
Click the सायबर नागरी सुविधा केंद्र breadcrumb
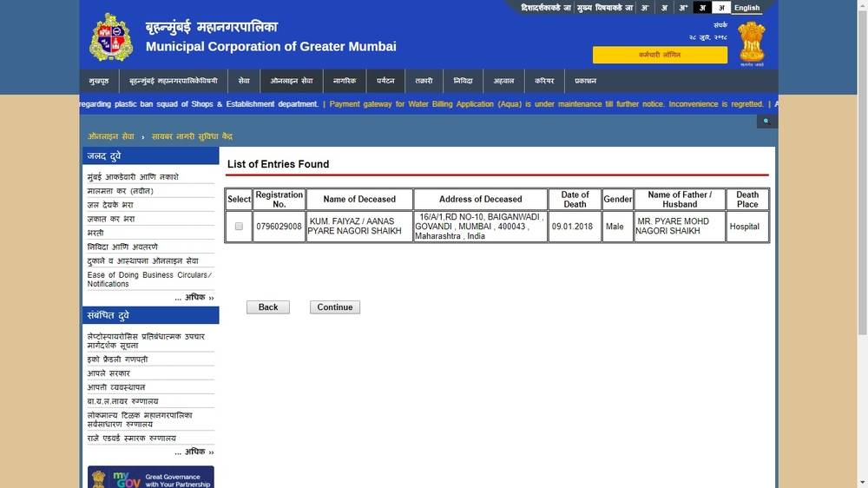(192, 136)
